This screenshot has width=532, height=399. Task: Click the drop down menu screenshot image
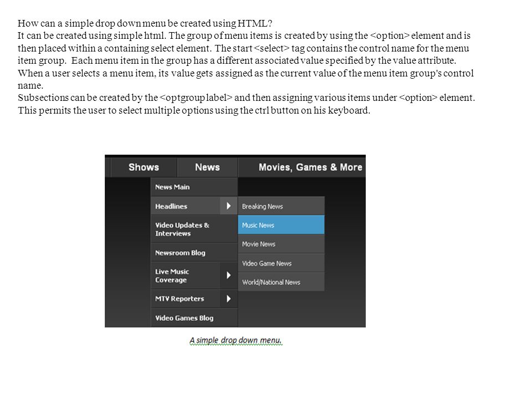[235, 241]
